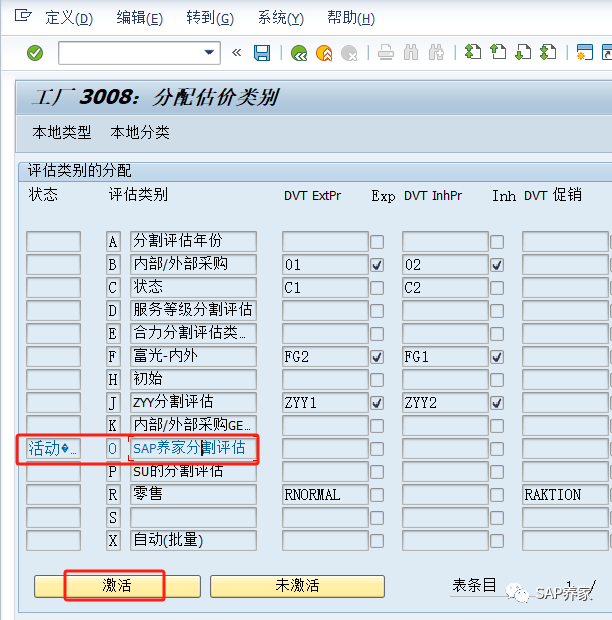Go to the First Page icon
The image size is (612, 620).
(x=473, y=52)
